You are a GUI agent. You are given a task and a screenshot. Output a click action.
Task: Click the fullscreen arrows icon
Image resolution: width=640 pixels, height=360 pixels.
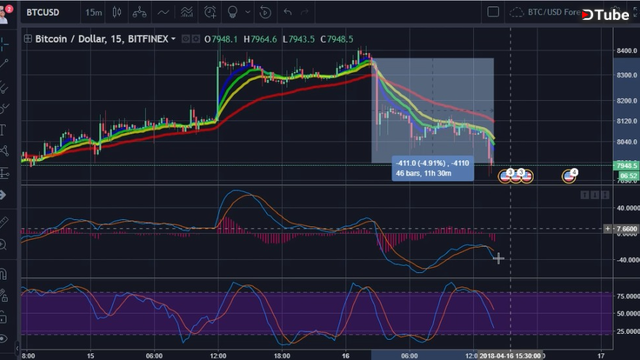(636, 12)
